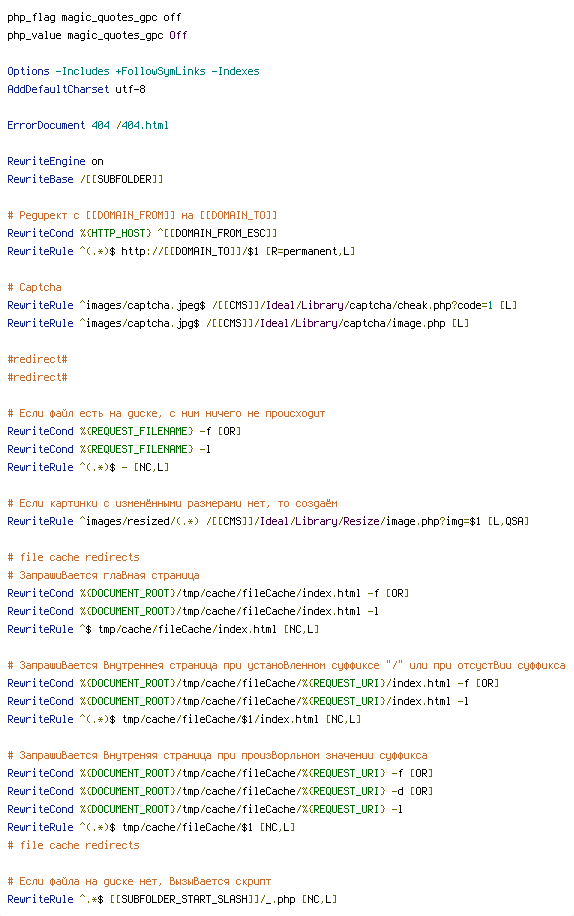Click the comment 'при произвольном значении суффикса'
574x916 pixels.
pyautogui.click(x=217, y=755)
